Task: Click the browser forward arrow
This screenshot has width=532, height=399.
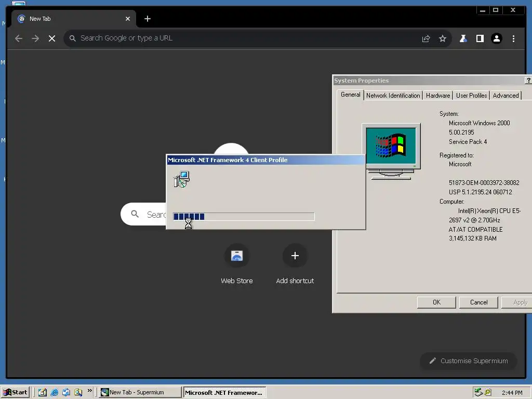Action: click(x=35, y=38)
